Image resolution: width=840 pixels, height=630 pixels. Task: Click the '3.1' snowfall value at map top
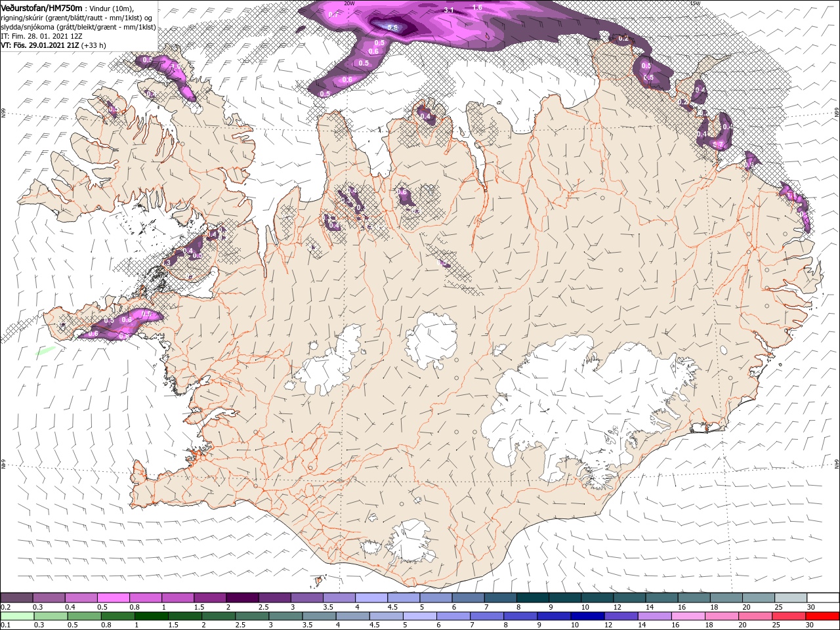[x=449, y=10]
